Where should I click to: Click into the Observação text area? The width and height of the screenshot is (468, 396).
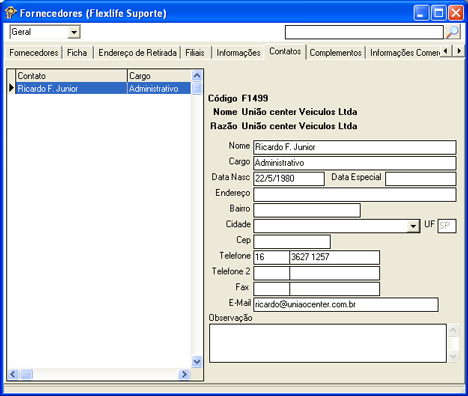click(328, 343)
